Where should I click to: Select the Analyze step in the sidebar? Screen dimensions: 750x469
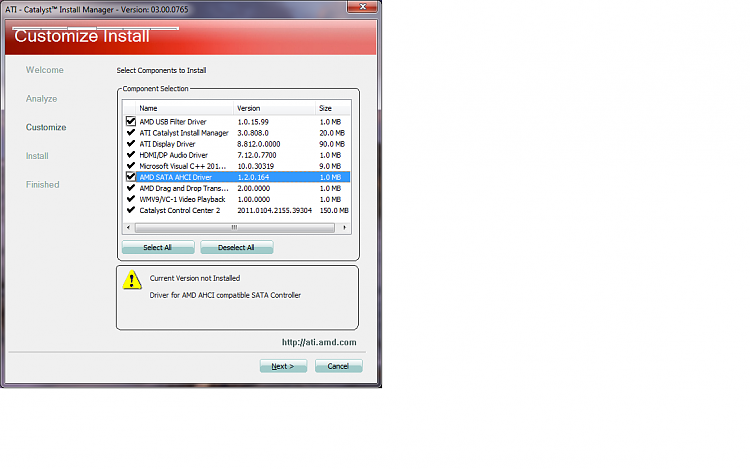(x=42, y=98)
